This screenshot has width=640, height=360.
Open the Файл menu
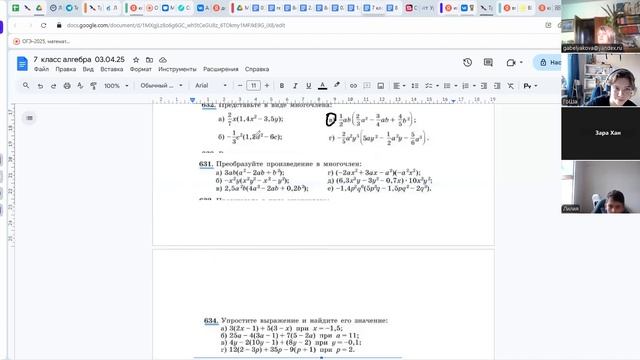[41, 69]
